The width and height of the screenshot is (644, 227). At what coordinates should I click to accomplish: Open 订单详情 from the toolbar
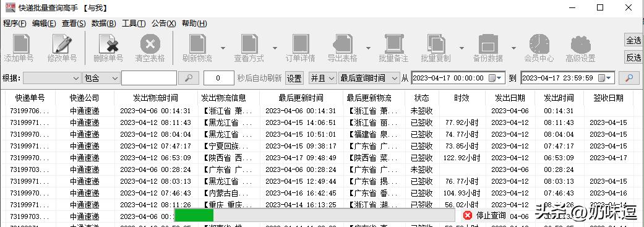coord(301,45)
